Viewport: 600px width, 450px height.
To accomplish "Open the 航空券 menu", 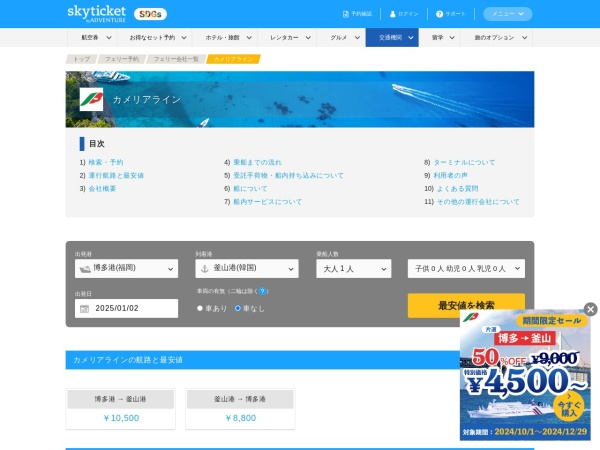I will [x=96, y=38].
